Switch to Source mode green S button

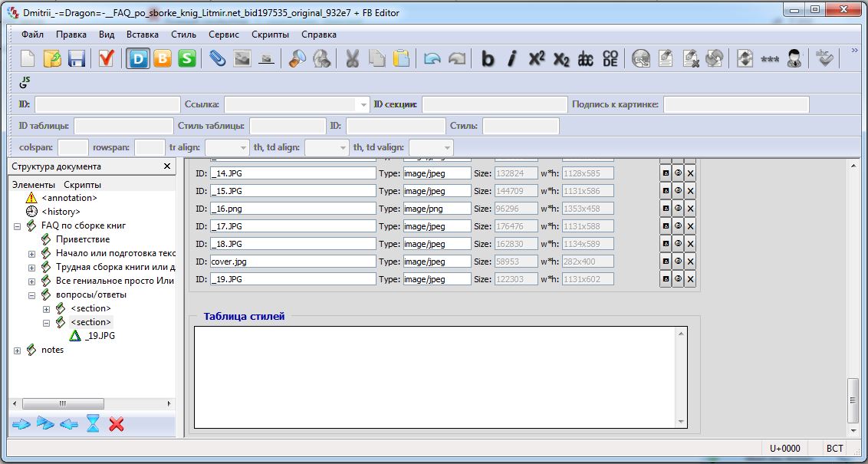click(187, 58)
